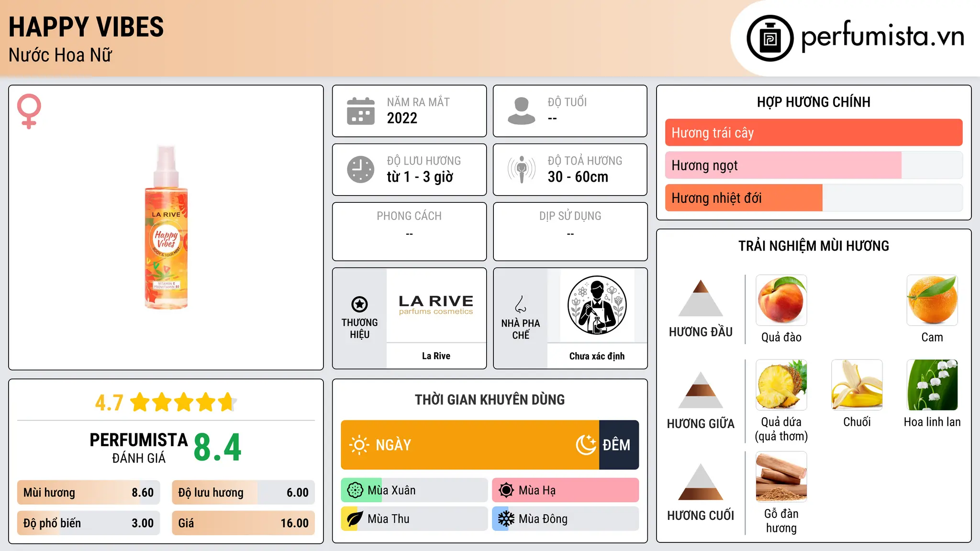Click the HƯƠNG CUỐI label
Viewport: 980px width, 551px height.
coord(701,516)
